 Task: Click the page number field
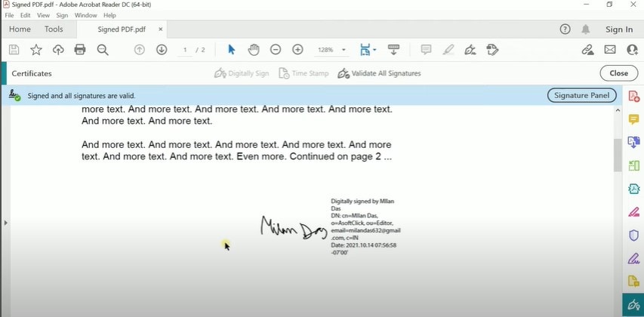(185, 50)
